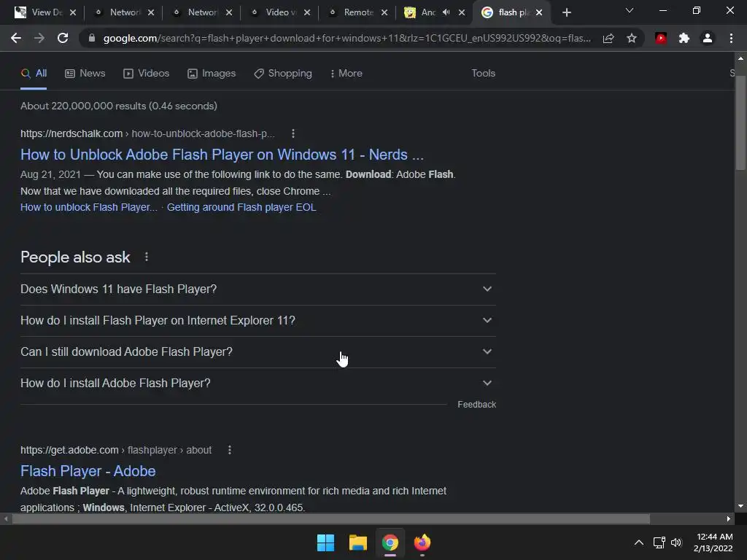Open the How to unblock Flash Player sitelink

(88, 208)
